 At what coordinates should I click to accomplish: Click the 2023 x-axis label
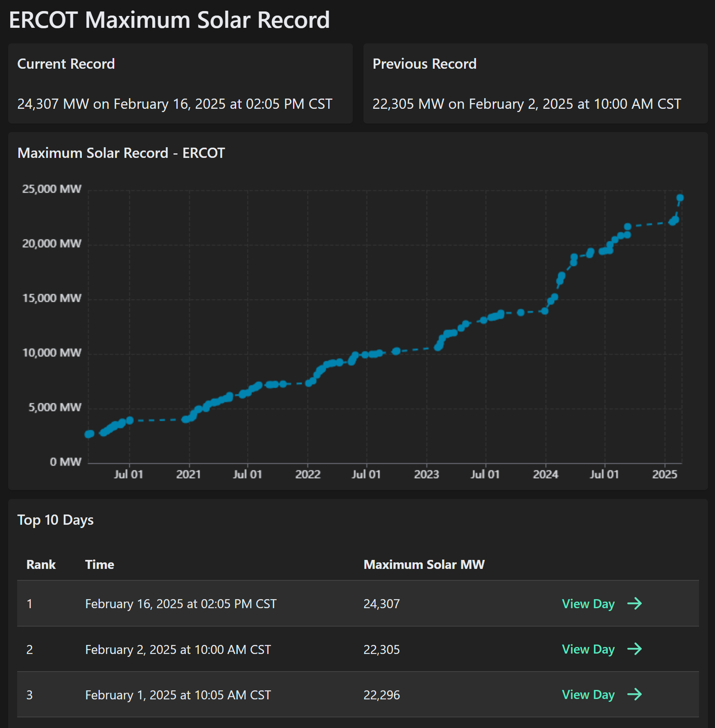(426, 474)
